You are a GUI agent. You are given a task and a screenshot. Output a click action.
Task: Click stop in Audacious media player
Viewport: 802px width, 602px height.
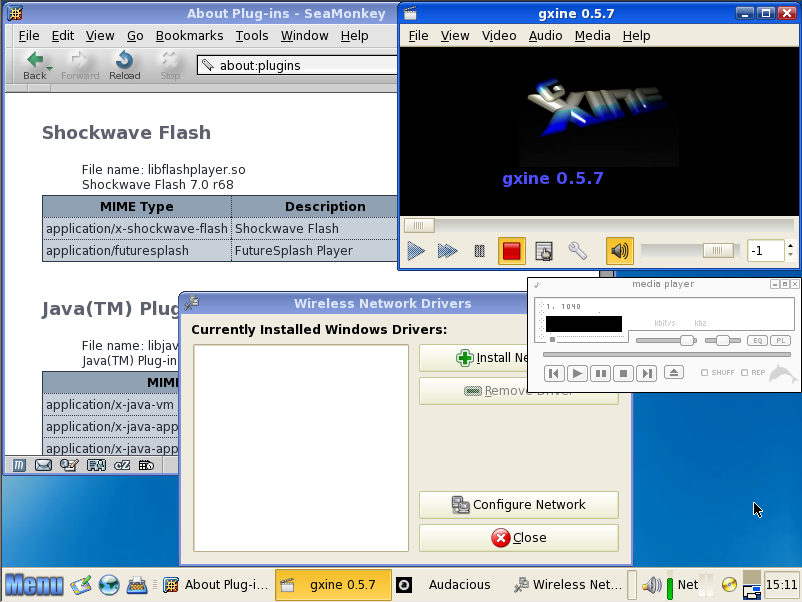623,373
